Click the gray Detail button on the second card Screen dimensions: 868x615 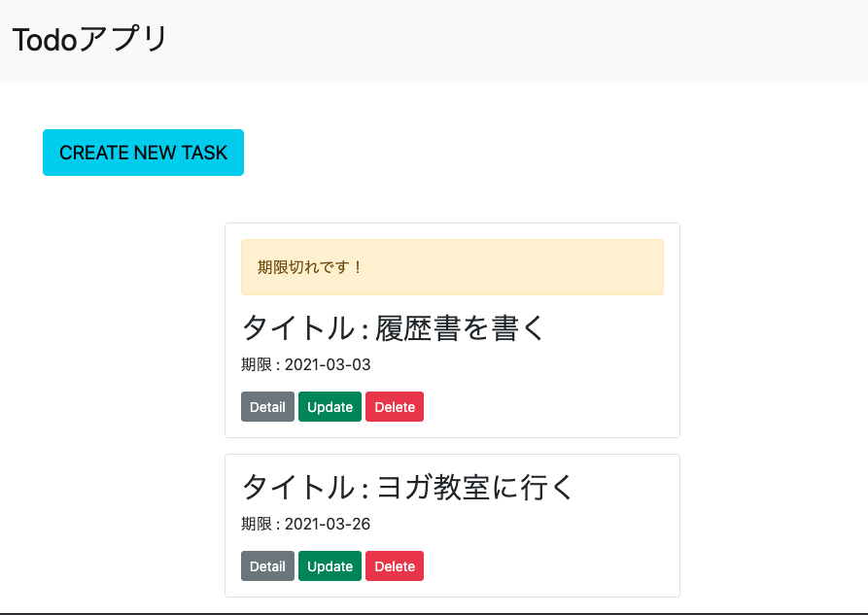tap(266, 565)
